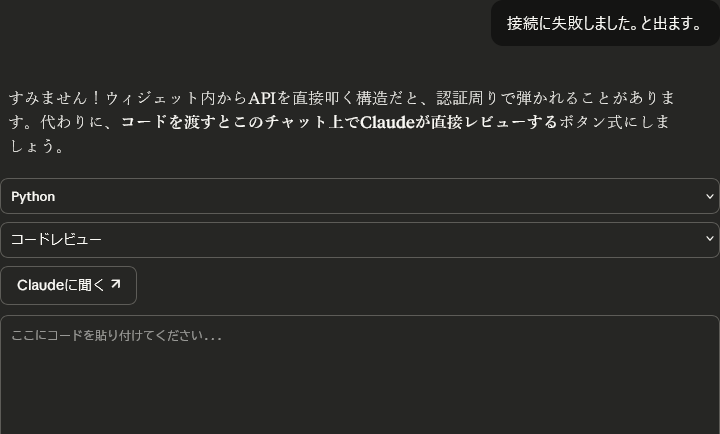Open the コードレビュー mode dropdown
This screenshot has height=434, width=720.
click(359, 240)
